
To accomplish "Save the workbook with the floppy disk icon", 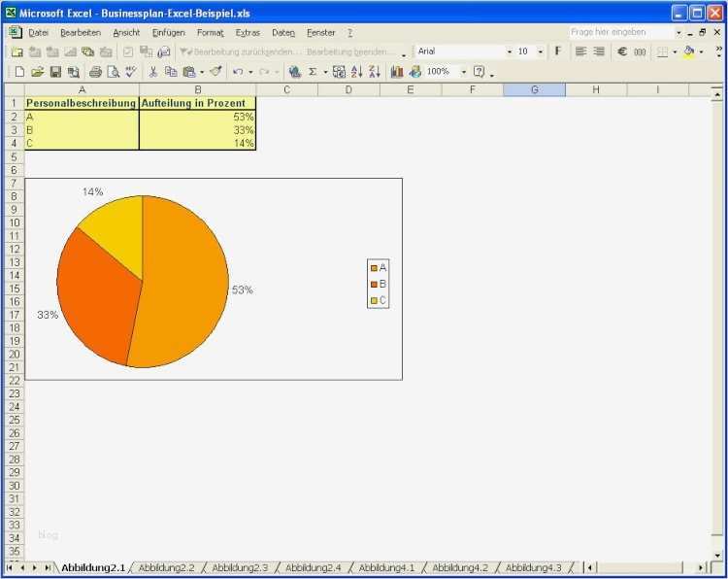I will coord(55,72).
